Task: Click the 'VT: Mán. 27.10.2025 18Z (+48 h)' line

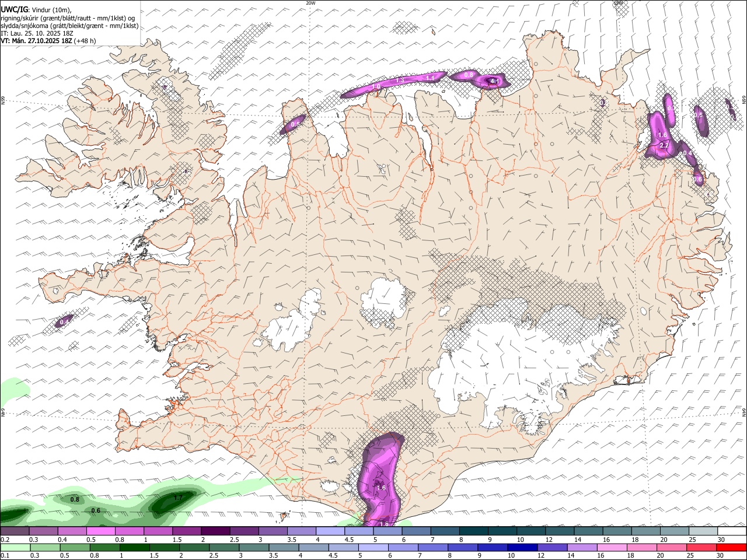Action: click(48, 41)
